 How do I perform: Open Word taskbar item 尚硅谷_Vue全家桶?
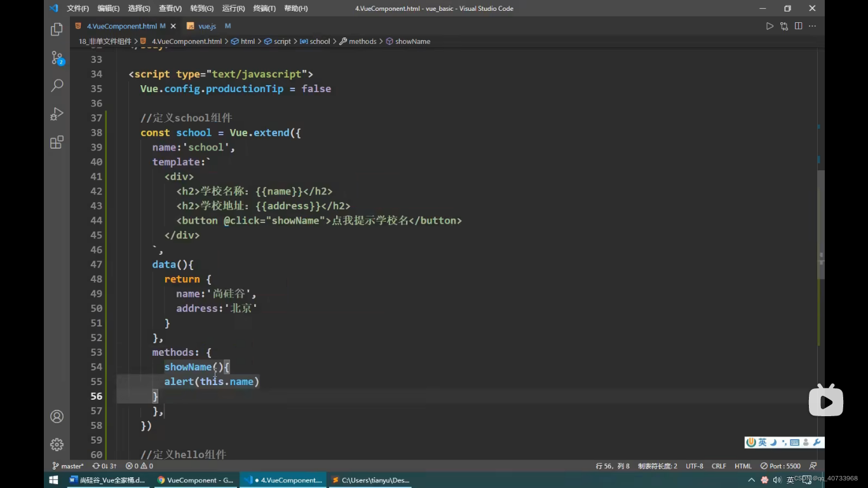[x=107, y=480]
